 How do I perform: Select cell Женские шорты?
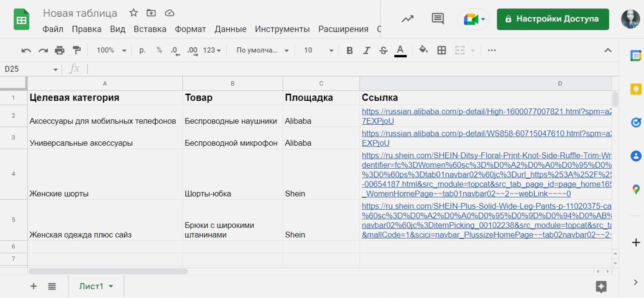pyautogui.click(x=105, y=174)
